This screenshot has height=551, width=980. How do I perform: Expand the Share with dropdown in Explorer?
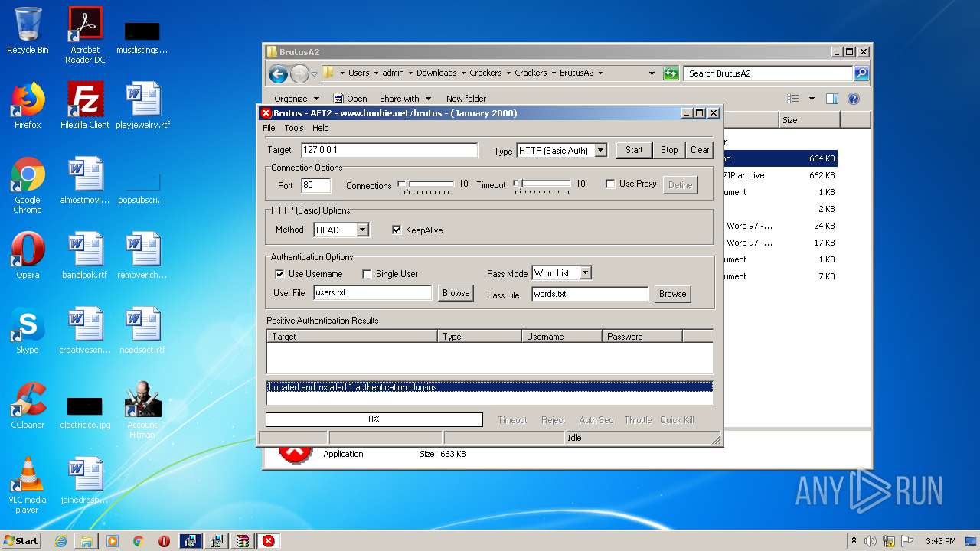[405, 99]
